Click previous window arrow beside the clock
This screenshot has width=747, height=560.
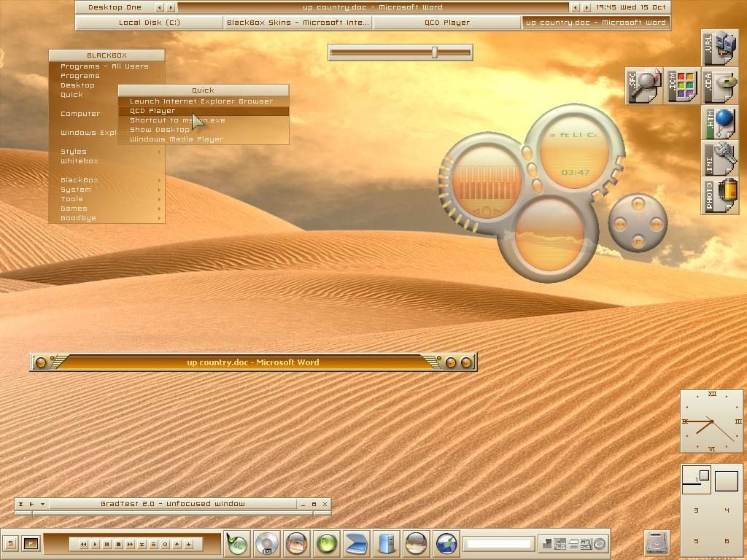click(x=575, y=7)
